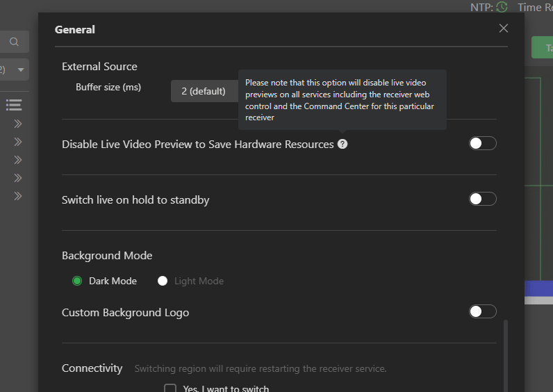Open the Buffer size dropdown showing 2 (default)
Screen dimensions: 553x392
coord(204,91)
